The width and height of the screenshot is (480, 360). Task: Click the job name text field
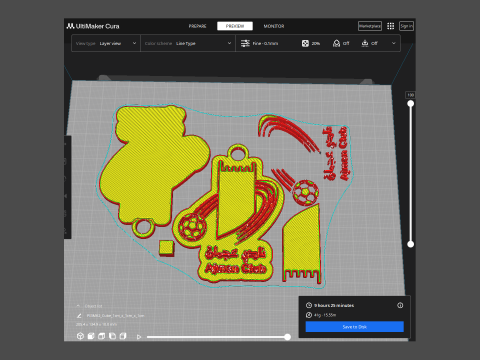coord(115,315)
